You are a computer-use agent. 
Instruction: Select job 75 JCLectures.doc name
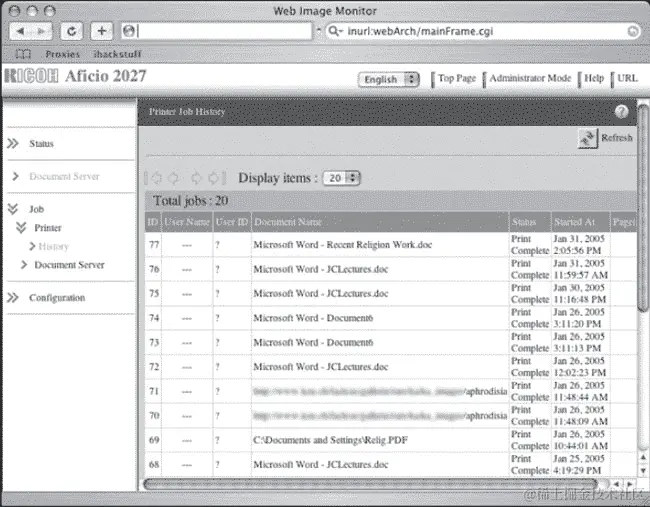click(320, 294)
